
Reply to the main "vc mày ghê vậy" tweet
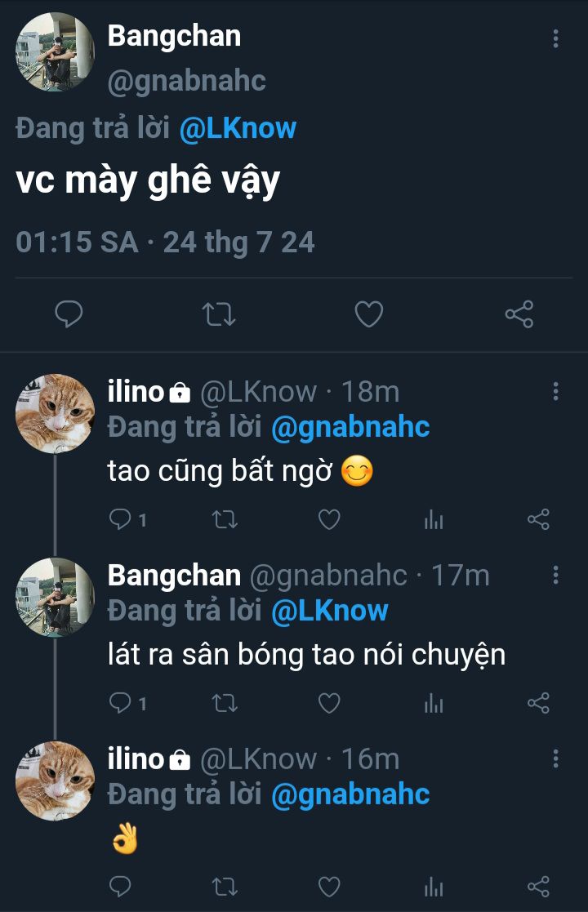69,314
